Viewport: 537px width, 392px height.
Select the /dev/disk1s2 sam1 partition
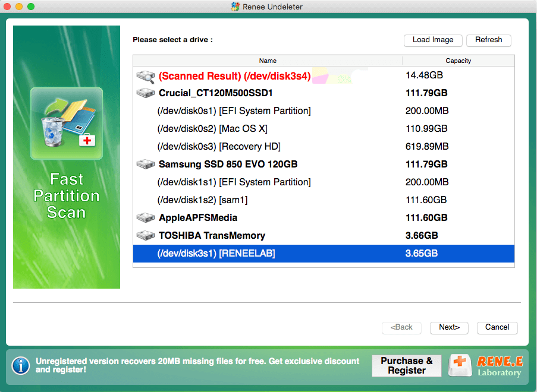click(324, 200)
